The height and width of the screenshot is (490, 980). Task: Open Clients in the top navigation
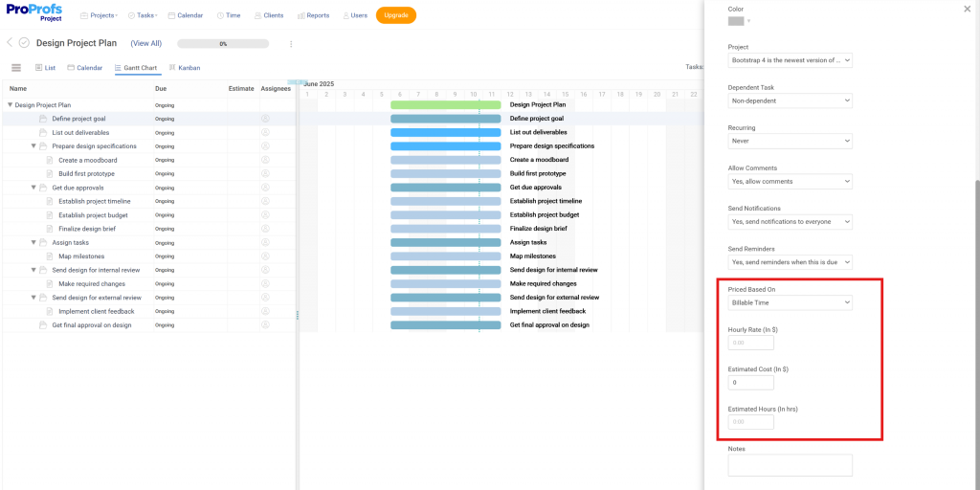(269, 15)
